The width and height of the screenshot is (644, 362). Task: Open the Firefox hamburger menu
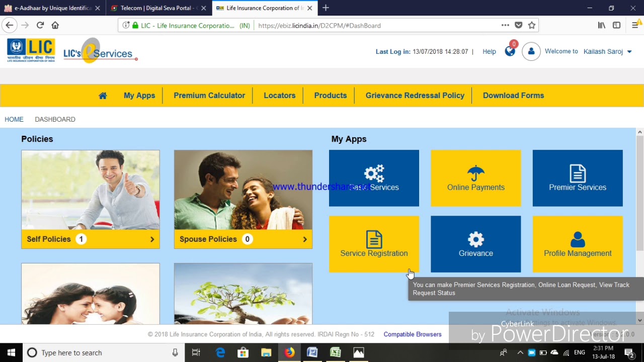click(635, 25)
